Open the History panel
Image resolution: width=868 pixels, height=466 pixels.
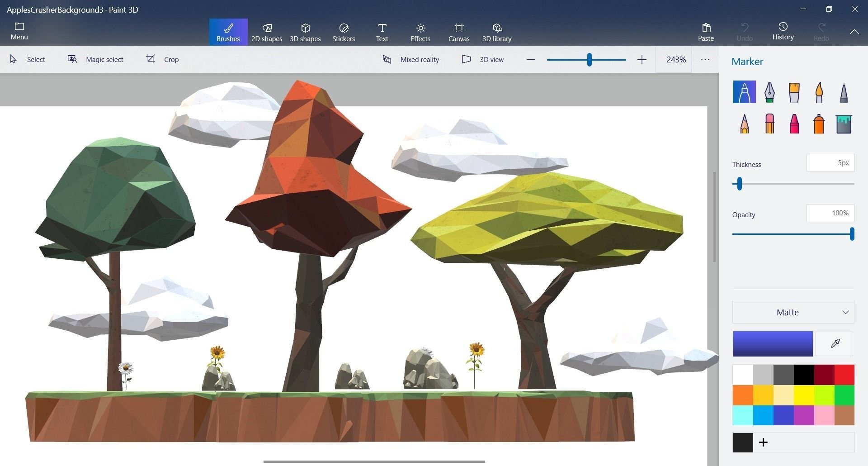coord(783,32)
